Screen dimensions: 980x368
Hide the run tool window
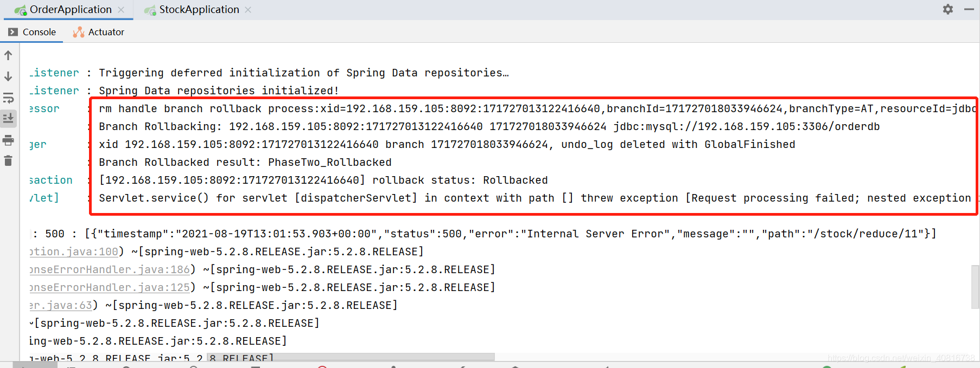pyautogui.click(x=969, y=9)
